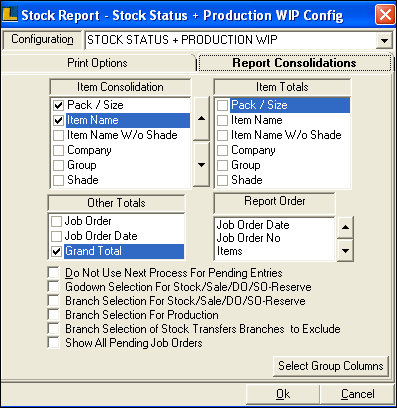Enable Company under Item Consolidation

[x=58, y=150]
